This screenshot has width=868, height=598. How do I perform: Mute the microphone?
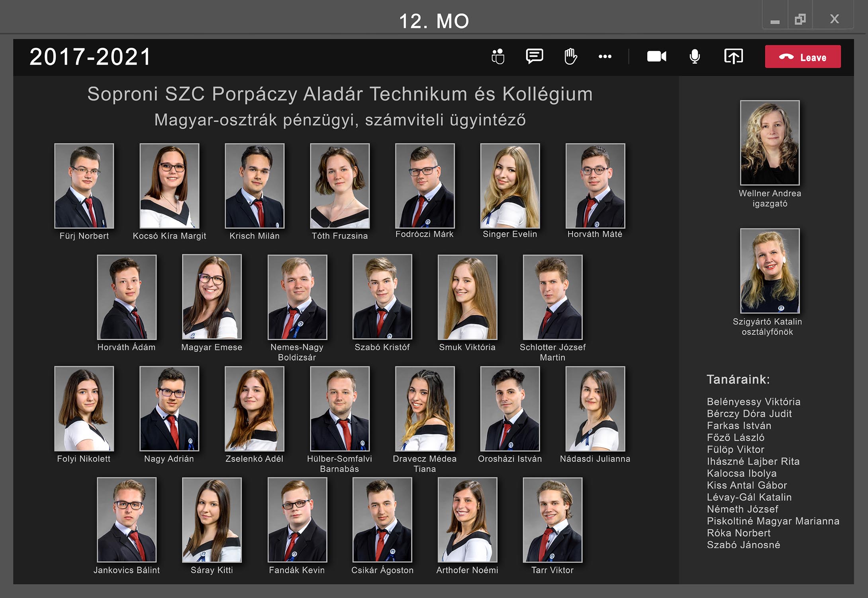(x=695, y=57)
